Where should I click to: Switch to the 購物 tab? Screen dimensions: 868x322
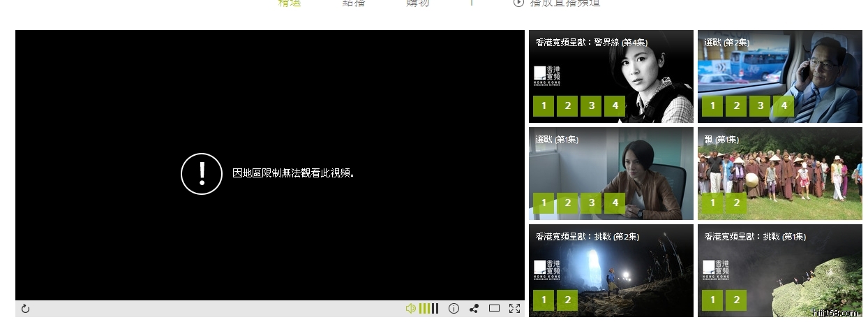418,3
